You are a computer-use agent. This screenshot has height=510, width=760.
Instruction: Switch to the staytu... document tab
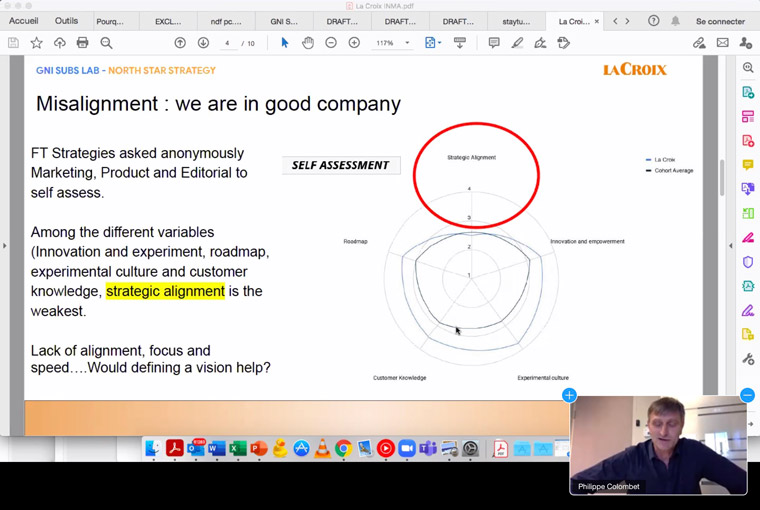[516, 21]
